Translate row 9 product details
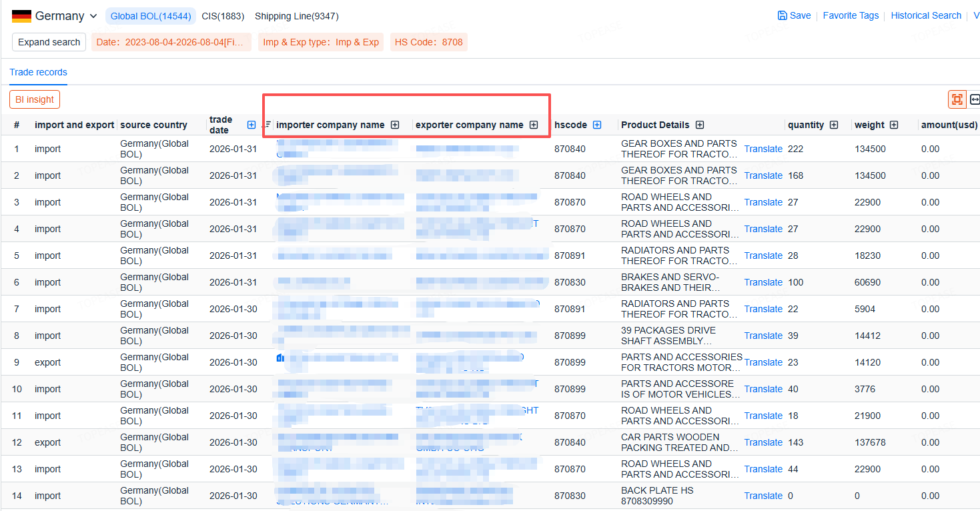This screenshot has height=511, width=980. point(763,362)
